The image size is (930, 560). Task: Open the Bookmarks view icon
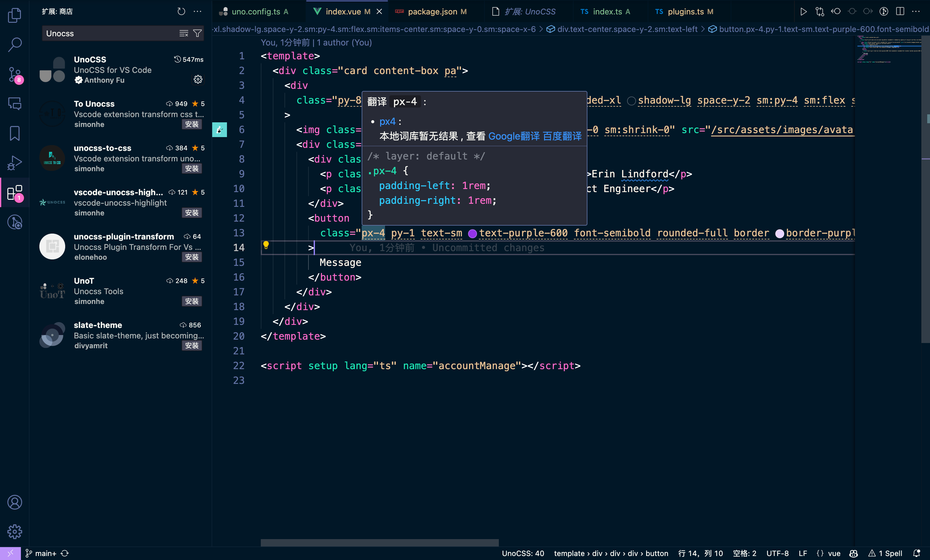click(x=15, y=133)
